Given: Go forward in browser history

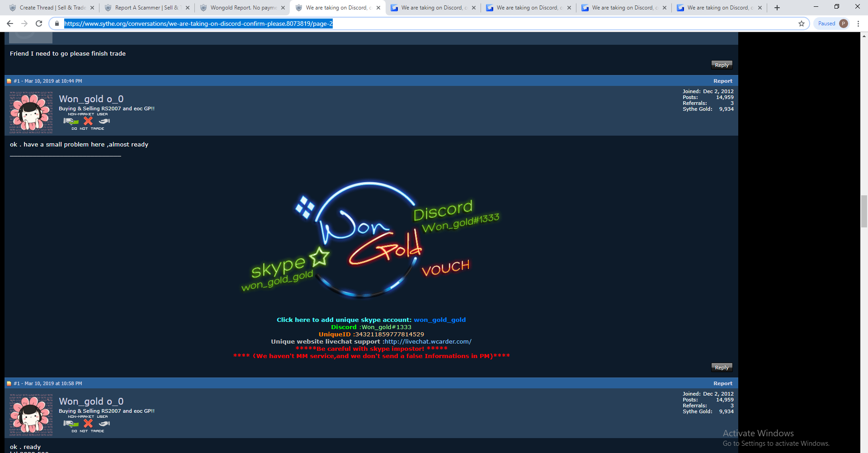Looking at the screenshot, I should click(x=24, y=24).
